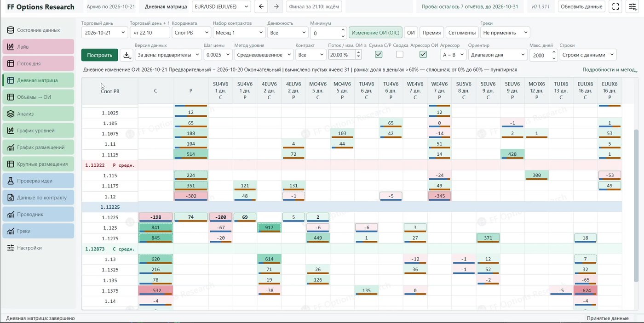Open the Проводник section
Screen dimensions: 644x323
coord(38,214)
